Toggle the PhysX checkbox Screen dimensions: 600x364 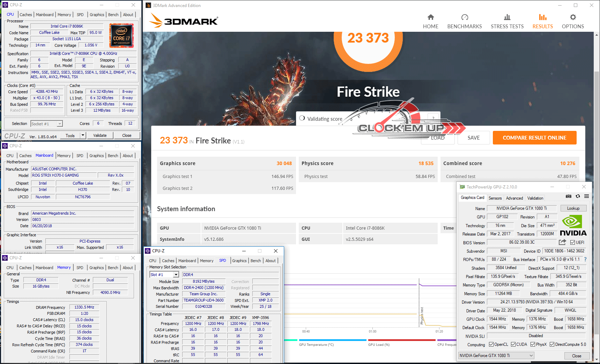(x=533, y=344)
